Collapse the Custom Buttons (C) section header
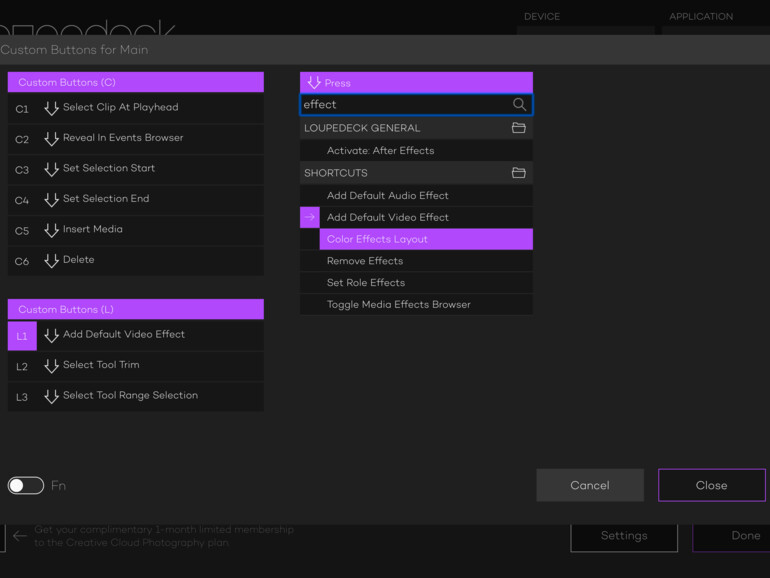Viewport: 770px width, 578px height. pos(136,82)
